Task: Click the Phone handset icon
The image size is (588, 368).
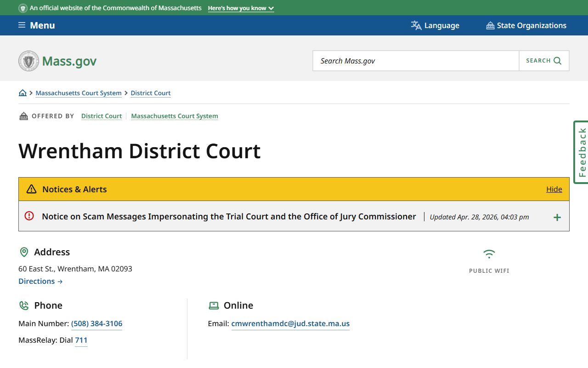Action: 24,305
